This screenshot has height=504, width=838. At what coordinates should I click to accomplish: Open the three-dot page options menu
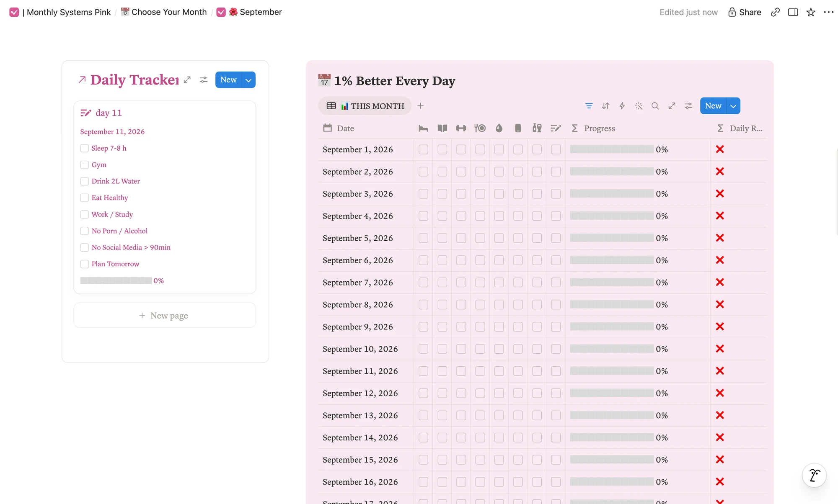click(x=828, y=12)
